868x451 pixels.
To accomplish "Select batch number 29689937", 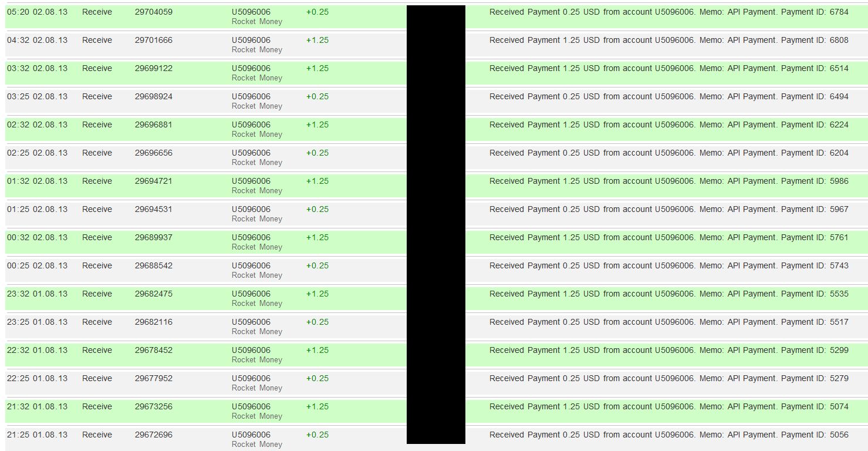I will pyautogui.click(x=154, y=237).
